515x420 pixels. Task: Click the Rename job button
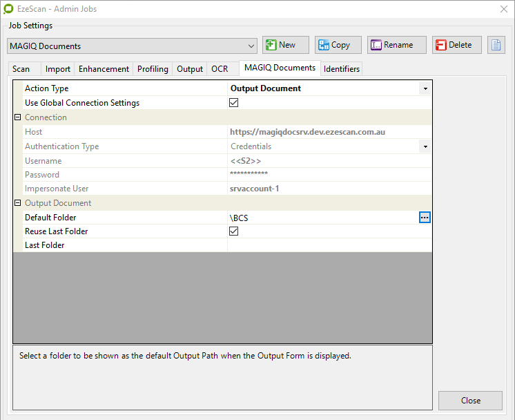[x=396, y=46]
